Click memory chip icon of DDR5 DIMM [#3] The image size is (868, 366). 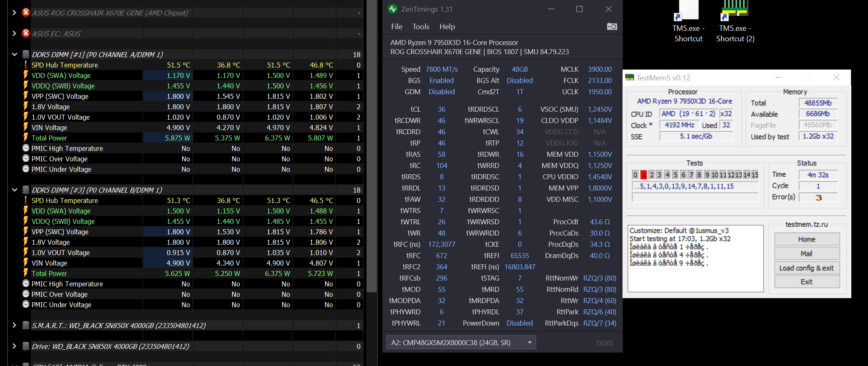(25, 190)
